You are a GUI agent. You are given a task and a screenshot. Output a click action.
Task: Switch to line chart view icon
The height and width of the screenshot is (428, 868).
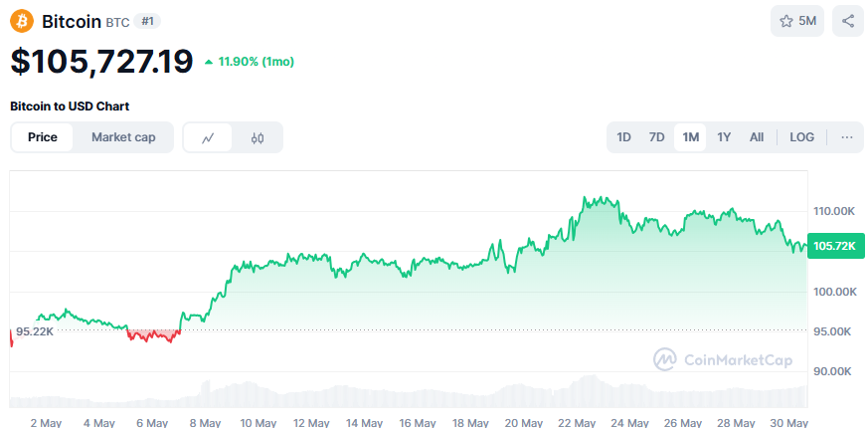pyautogui.click(x=208, y=137)
